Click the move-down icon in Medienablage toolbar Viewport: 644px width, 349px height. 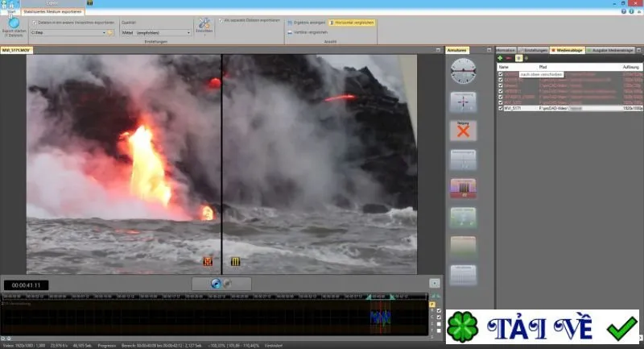coord(526,58)
